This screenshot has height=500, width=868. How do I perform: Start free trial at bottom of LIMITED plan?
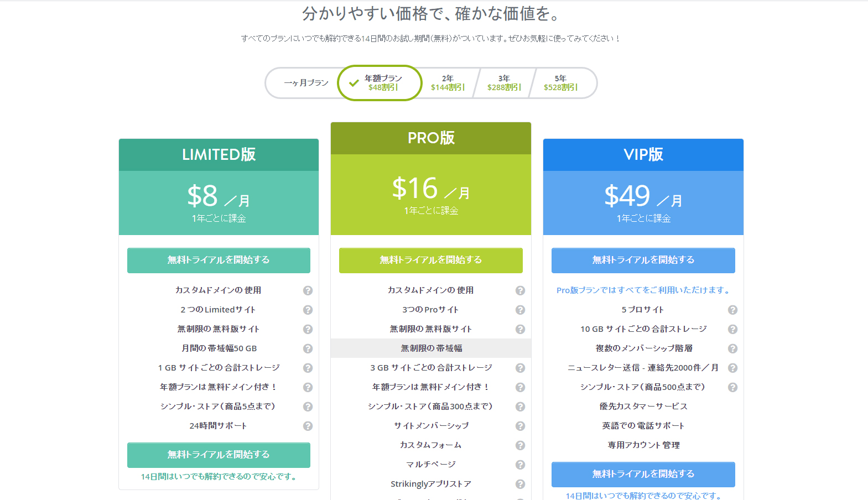[219, 455]
